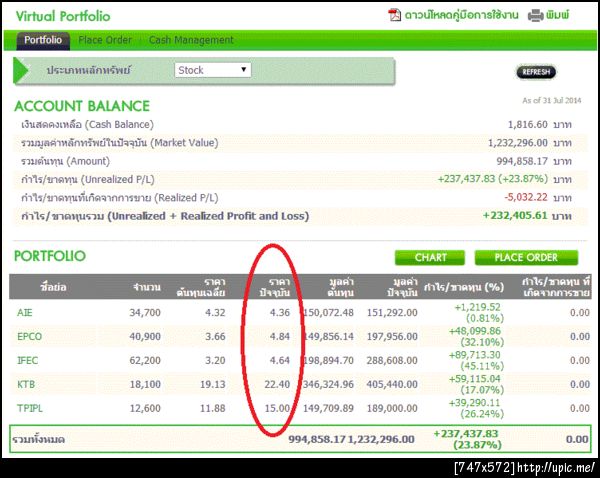Viewport: 600px width, 478px height.
Task: Click EPCO average cost 3.66
Action: click(x=215, y=336)
